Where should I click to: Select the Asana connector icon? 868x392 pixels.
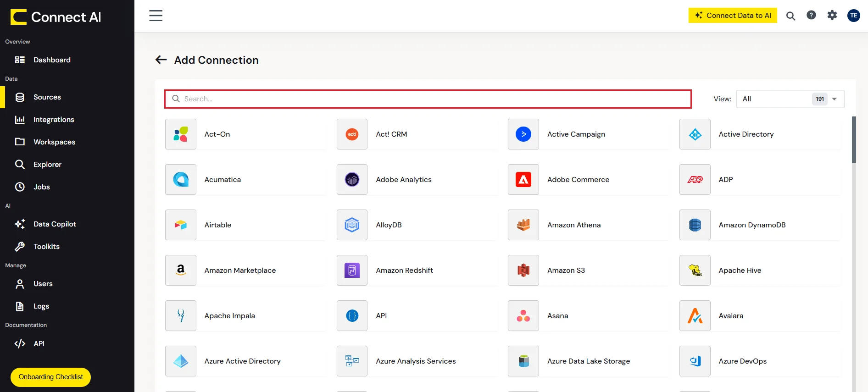523,316
